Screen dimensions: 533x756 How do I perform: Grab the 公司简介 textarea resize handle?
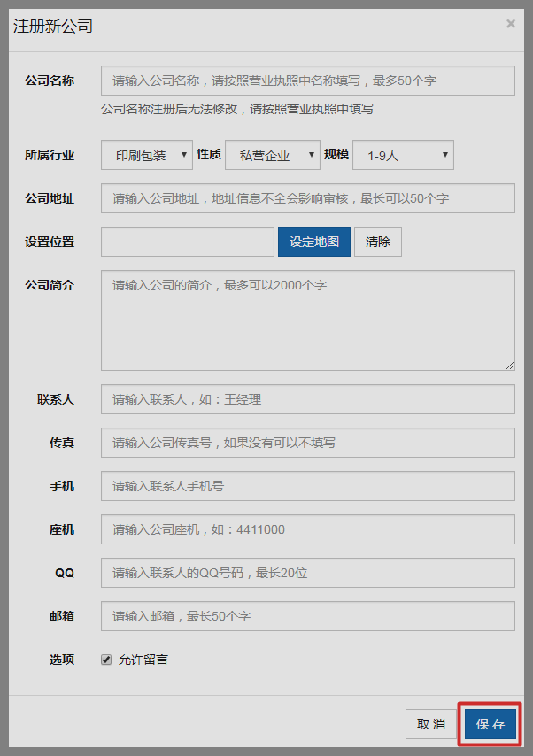[510, 366]
